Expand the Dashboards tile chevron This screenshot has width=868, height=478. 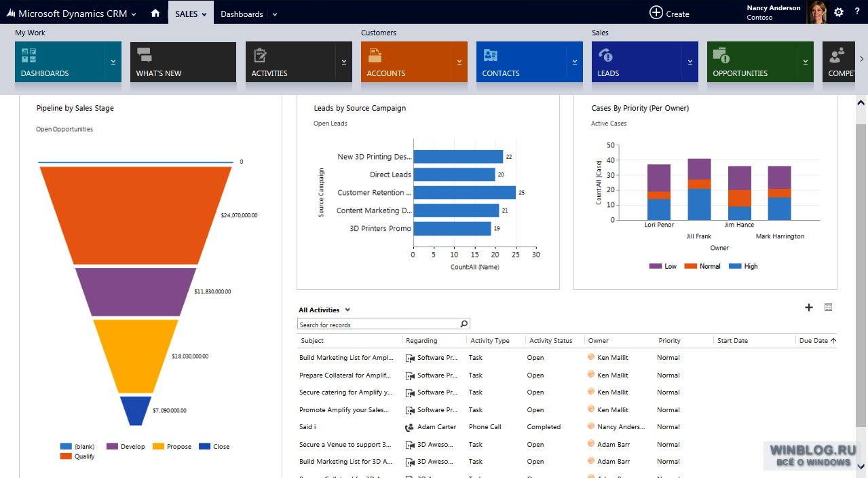pyautogui.click(x=113, y=62)
